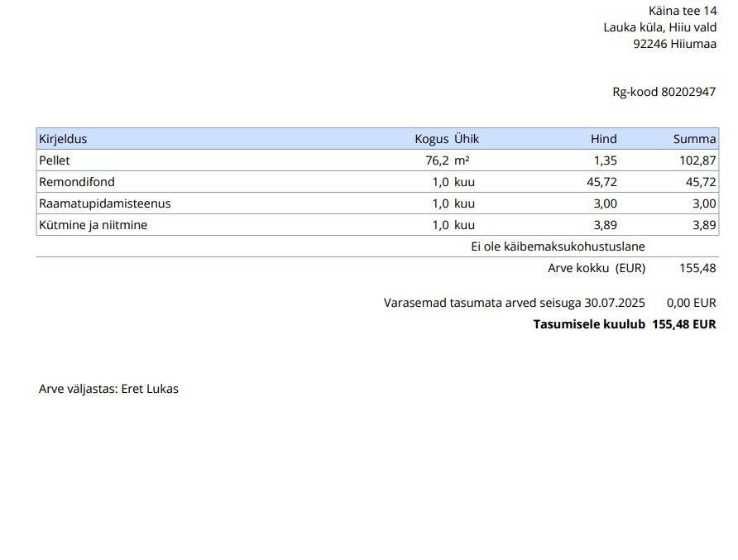Screen dimensions: 738x560
Task: Click the Ei ole käibemaksukohustuslane note
Action: pyautogui.click(x=558, y=246)
